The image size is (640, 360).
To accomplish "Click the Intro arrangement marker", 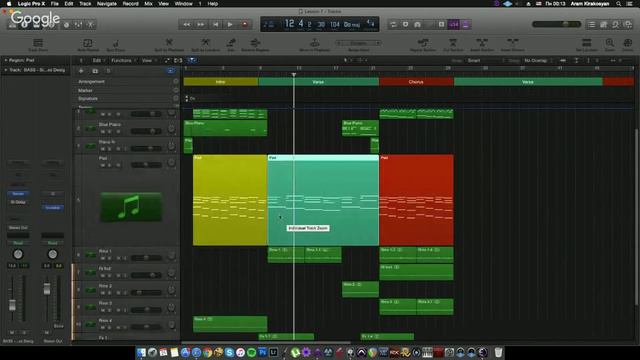I will tap(221, 82).
